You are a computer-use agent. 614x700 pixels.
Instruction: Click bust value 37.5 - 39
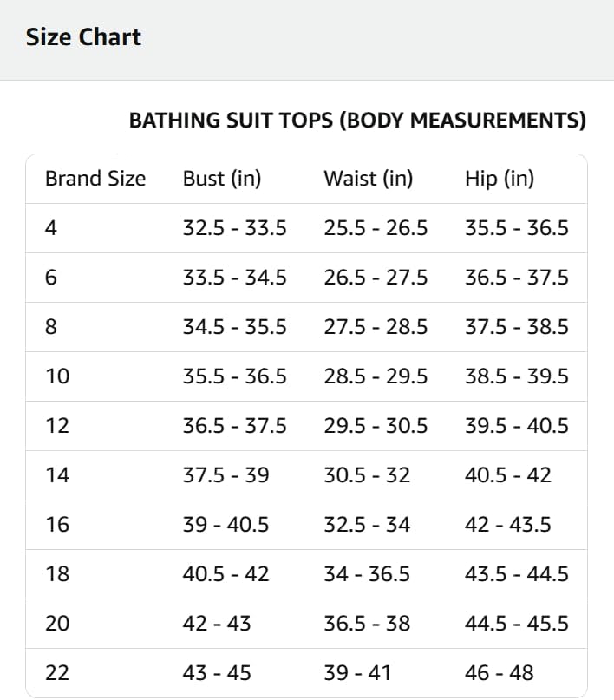pos(225,475)
